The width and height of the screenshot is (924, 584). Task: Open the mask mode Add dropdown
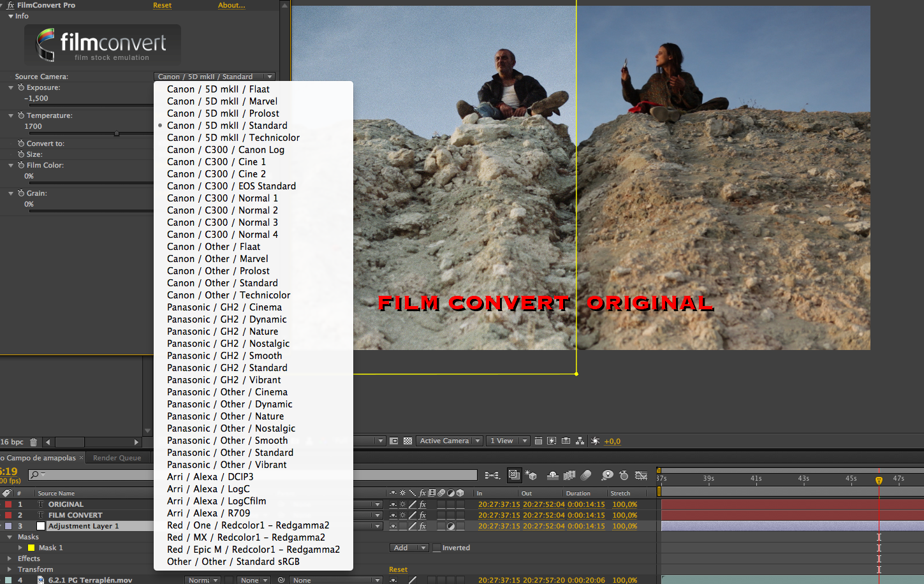(x=409, y=548)
